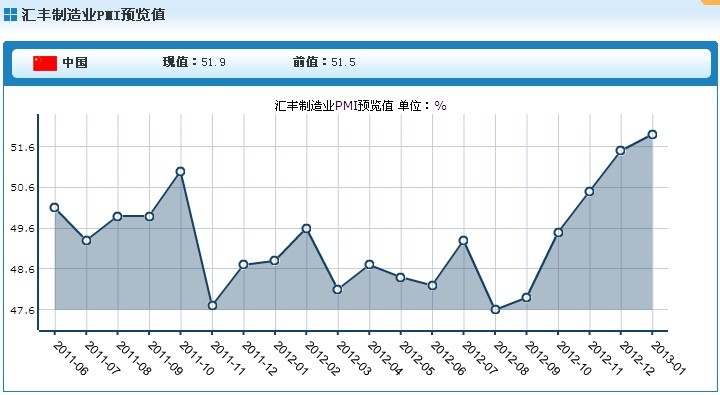Select the 2011-07 data point
The image size is (720, 395).
click(x=86, y=240)
